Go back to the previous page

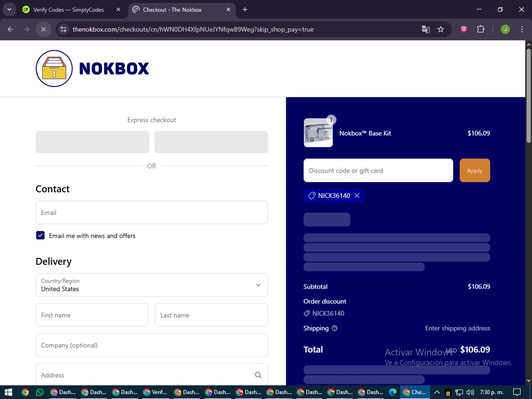coord(10,29)
